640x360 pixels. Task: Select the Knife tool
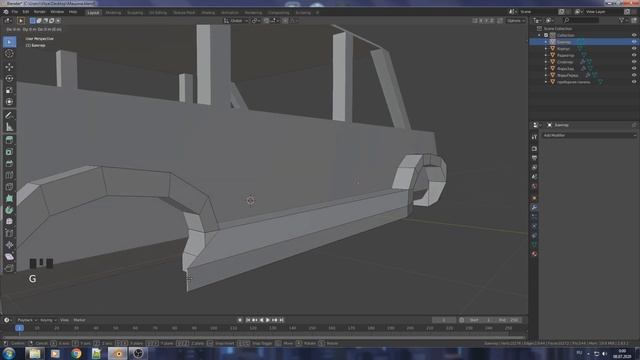pyautogui.click(x=9, y=187)
